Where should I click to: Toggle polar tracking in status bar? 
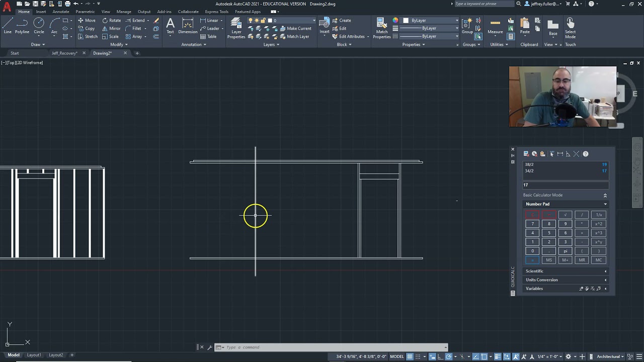tap(449, 356)
